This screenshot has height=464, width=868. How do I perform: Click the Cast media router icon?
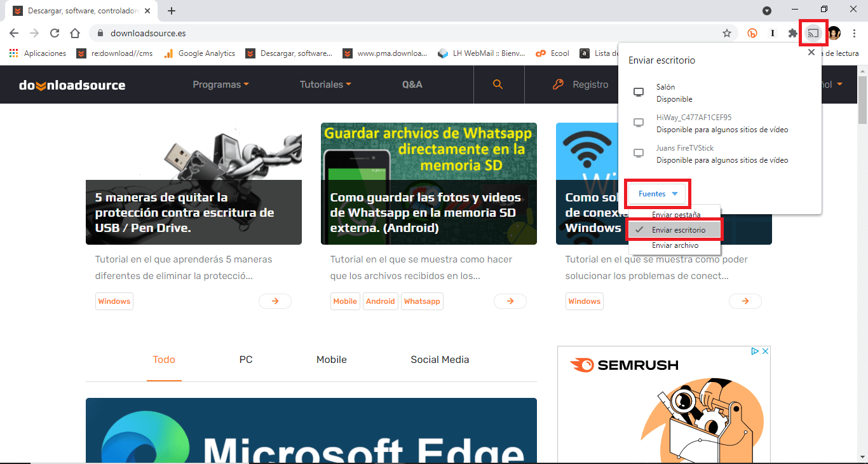click(x=813, y=33)
